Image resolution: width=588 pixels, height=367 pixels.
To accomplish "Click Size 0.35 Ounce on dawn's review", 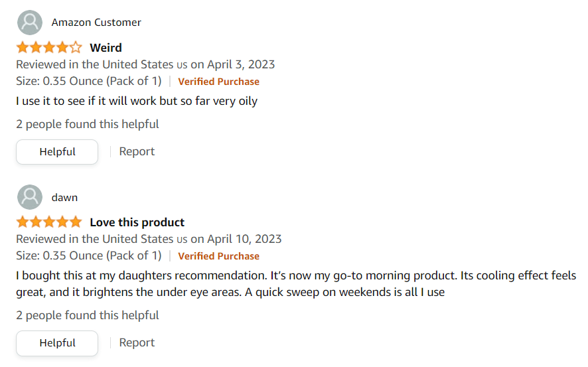I will [x=88, y=256].
